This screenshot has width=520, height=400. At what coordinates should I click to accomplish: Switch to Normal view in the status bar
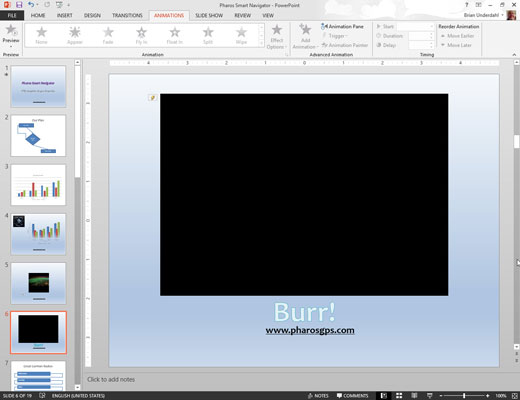384,396
